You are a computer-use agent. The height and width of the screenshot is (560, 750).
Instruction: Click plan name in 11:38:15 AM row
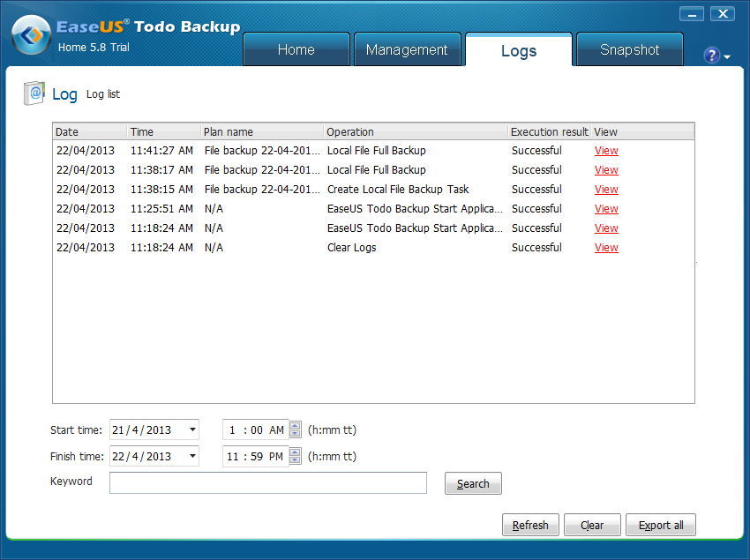[x=262, y=190]
